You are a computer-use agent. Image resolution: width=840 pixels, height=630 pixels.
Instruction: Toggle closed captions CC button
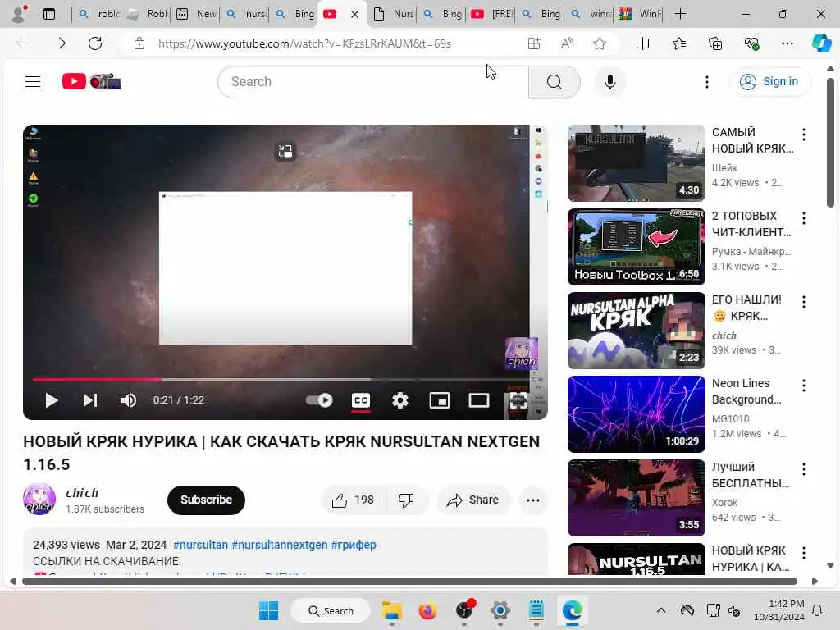(361, 400)
